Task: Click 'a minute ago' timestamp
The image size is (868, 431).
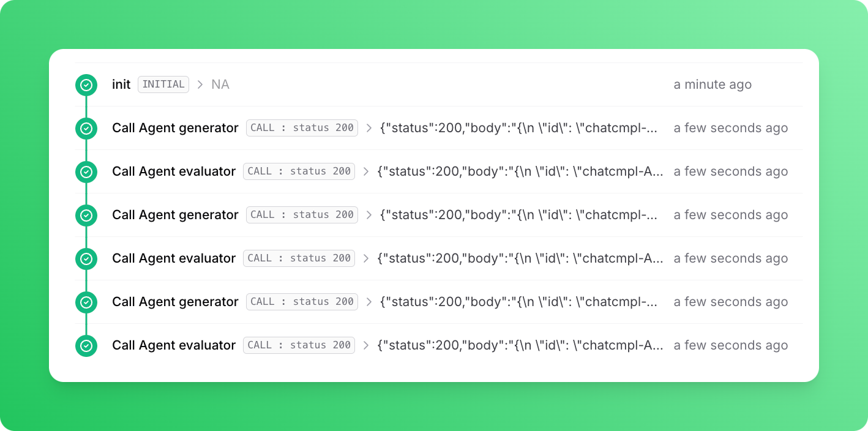Action: (713, 84)
